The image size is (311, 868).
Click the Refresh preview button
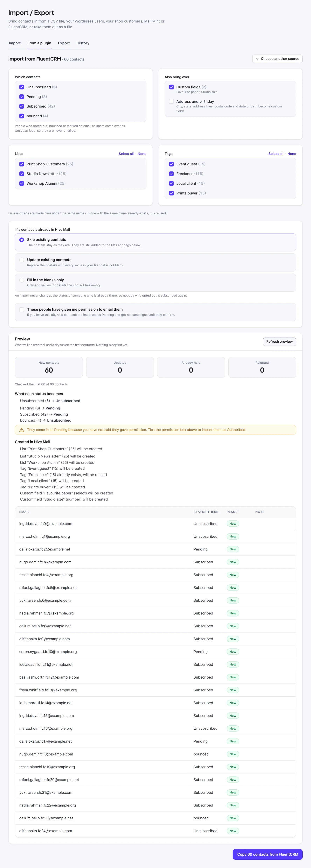pos(279,342)
